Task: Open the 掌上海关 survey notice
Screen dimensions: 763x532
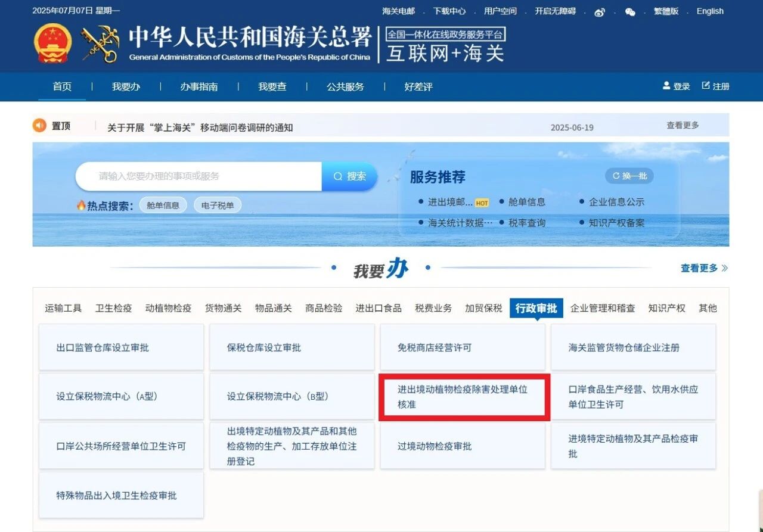Action: click(200, 127)
